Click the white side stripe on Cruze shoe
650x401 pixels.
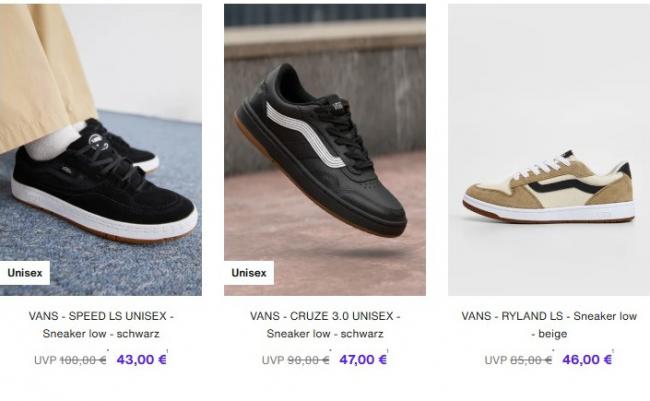point(307,135)
